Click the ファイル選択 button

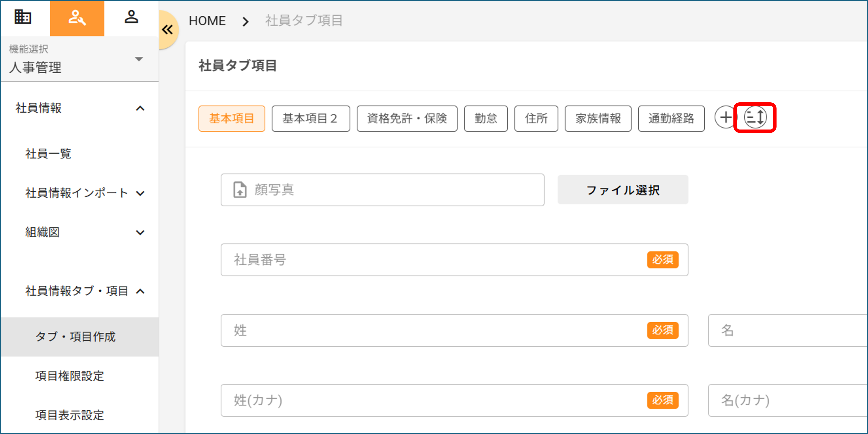pos(622,190)
